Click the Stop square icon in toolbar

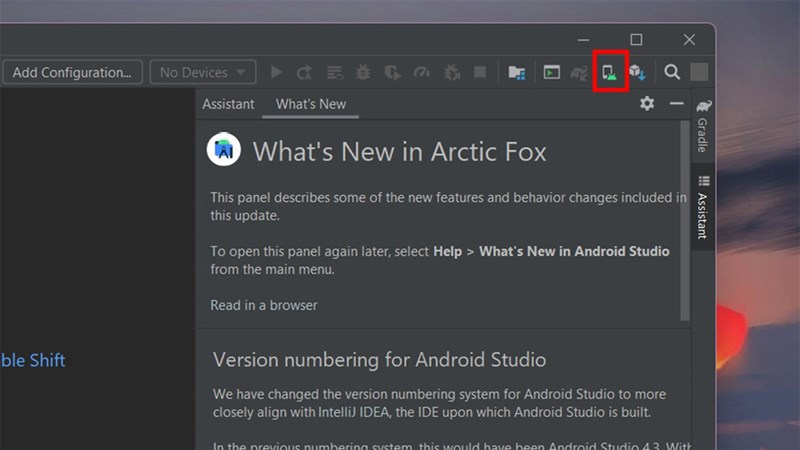coord(480,72)
